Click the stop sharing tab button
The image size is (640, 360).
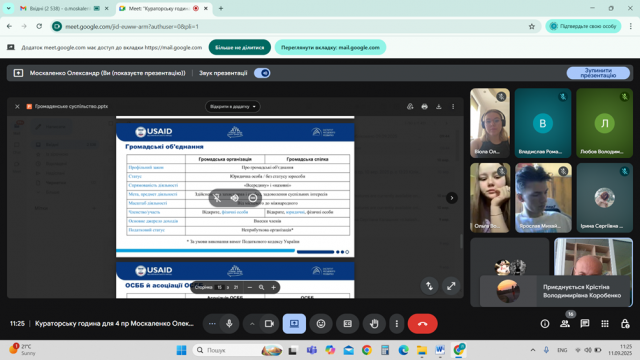point(240,47)
